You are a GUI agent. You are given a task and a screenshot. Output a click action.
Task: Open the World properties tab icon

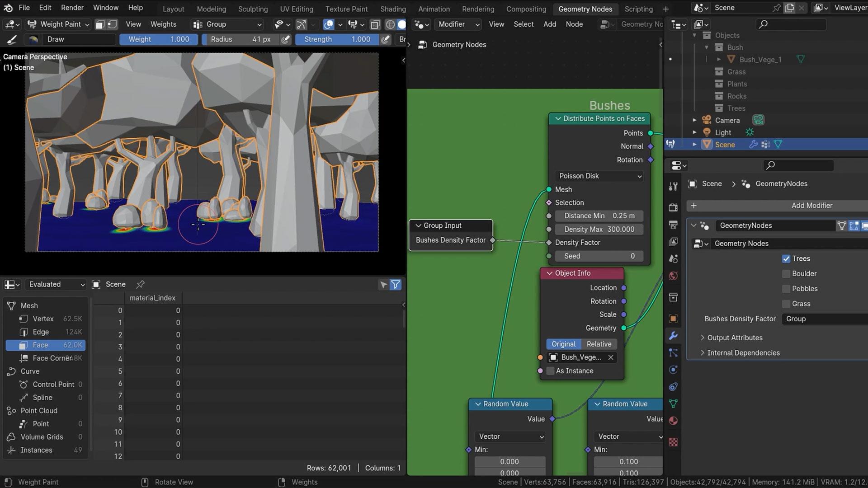(673, 276)
